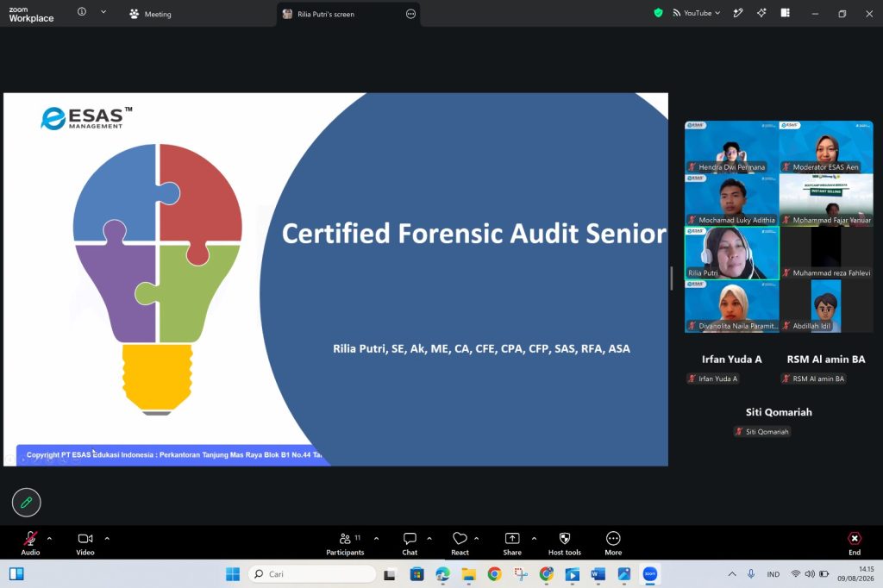Open the screen-tab ellipsis options

tap(410, 14)
